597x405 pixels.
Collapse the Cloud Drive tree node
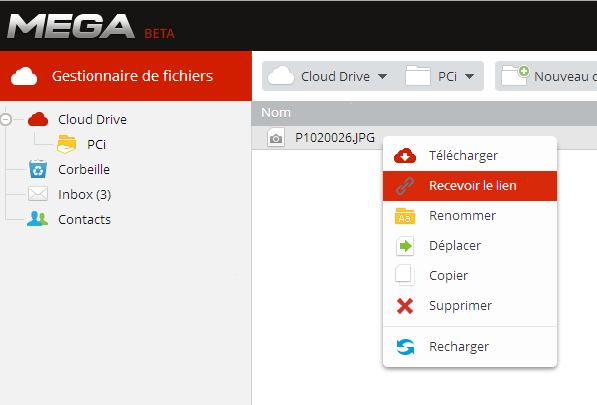pyautogui.click(x=6, y=120)
